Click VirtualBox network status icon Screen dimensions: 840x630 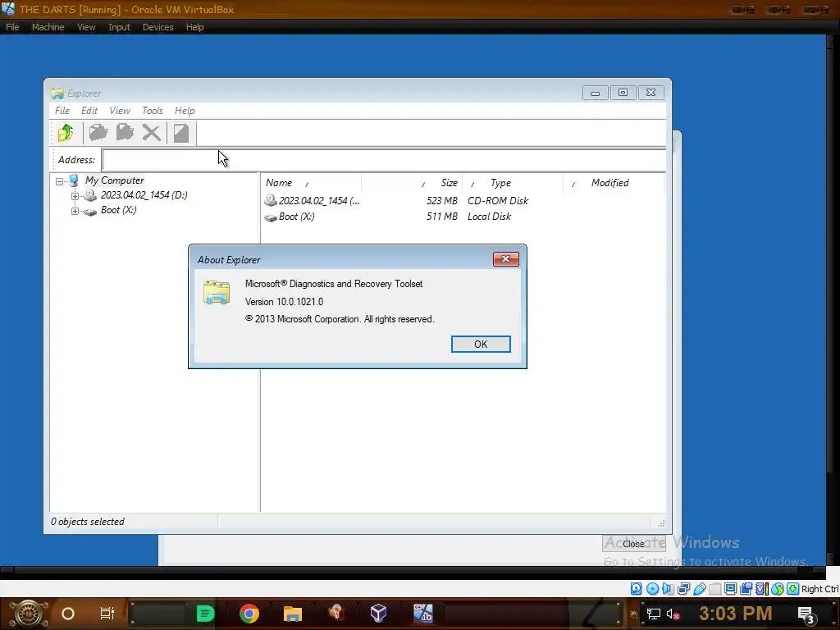683,589
